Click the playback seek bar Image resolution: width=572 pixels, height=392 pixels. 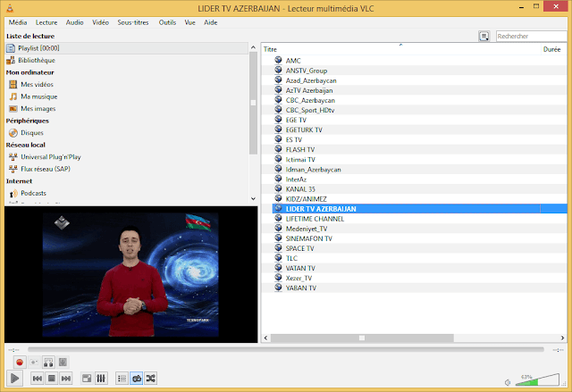click(x=286, y=349)
